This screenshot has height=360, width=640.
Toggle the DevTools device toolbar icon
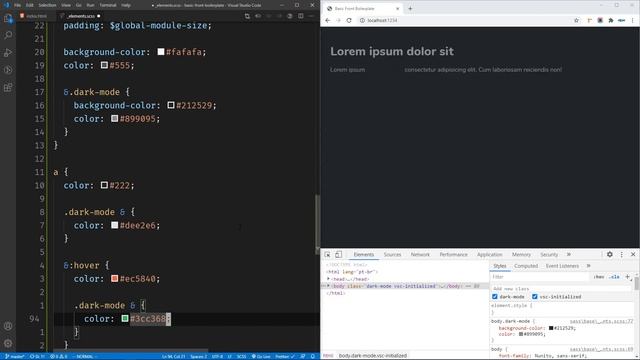[x=338, y=254]
